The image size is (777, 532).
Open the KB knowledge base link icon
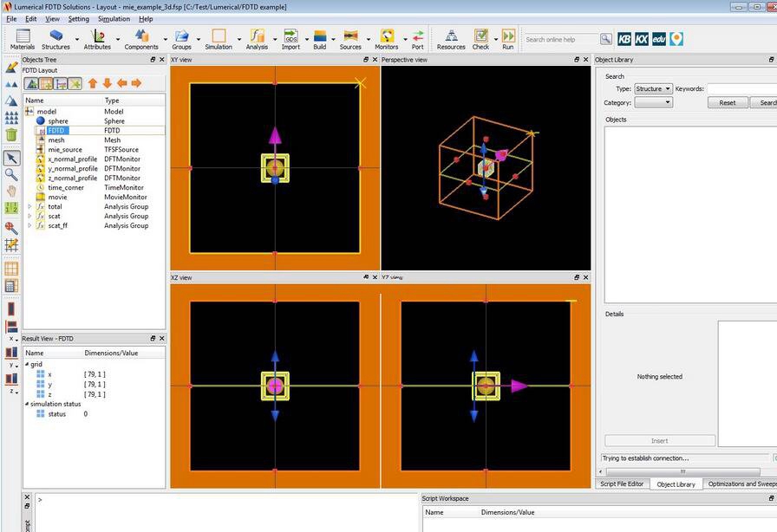624,39
